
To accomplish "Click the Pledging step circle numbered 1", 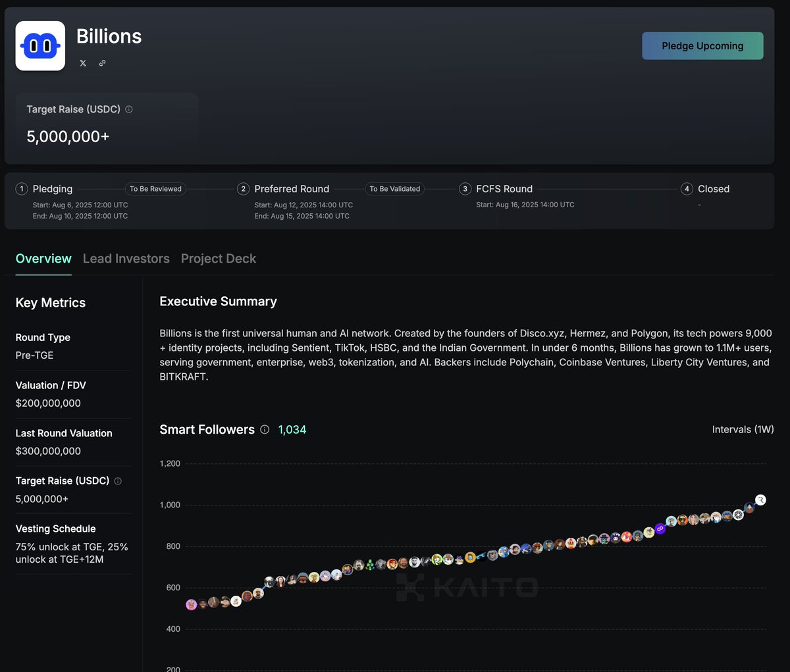I will 21,189.
